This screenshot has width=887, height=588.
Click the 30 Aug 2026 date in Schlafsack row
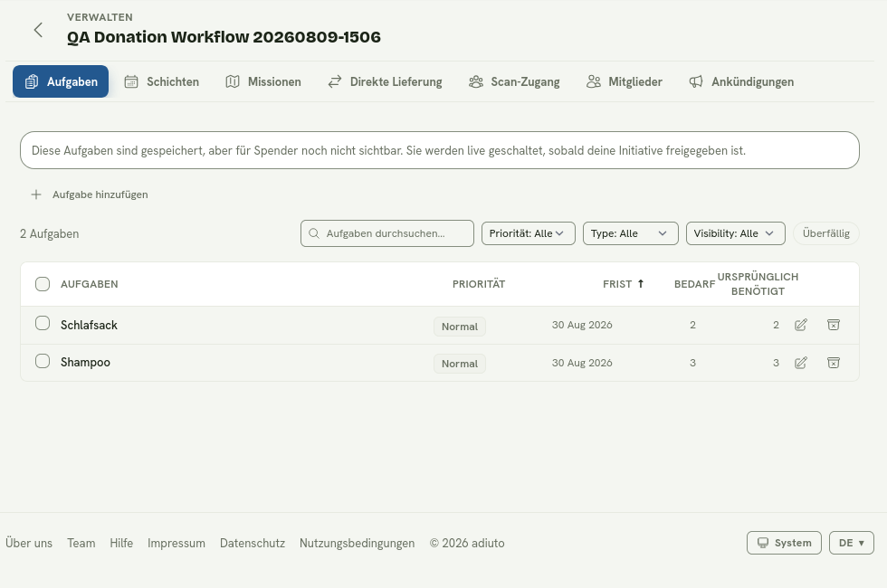(x=582, y=325)
